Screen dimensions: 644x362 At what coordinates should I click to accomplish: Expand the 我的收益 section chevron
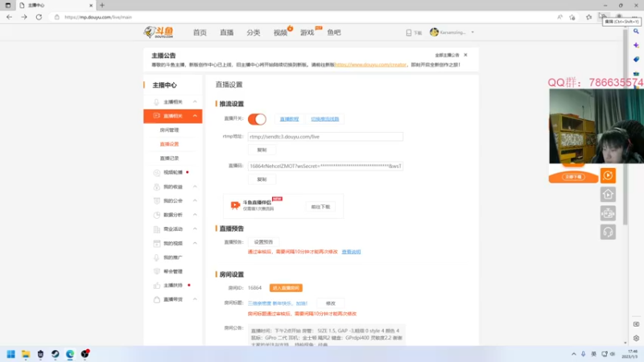click(195, 187)
